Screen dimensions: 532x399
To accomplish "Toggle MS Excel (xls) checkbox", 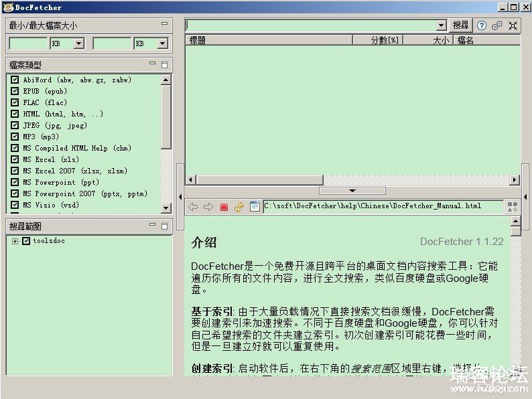I will tap(15, 159).
